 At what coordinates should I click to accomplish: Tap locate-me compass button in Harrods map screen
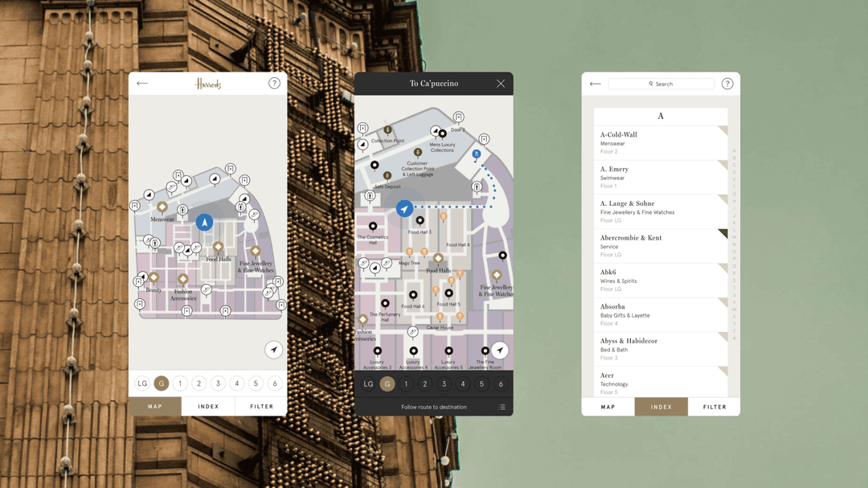[273, 350]
